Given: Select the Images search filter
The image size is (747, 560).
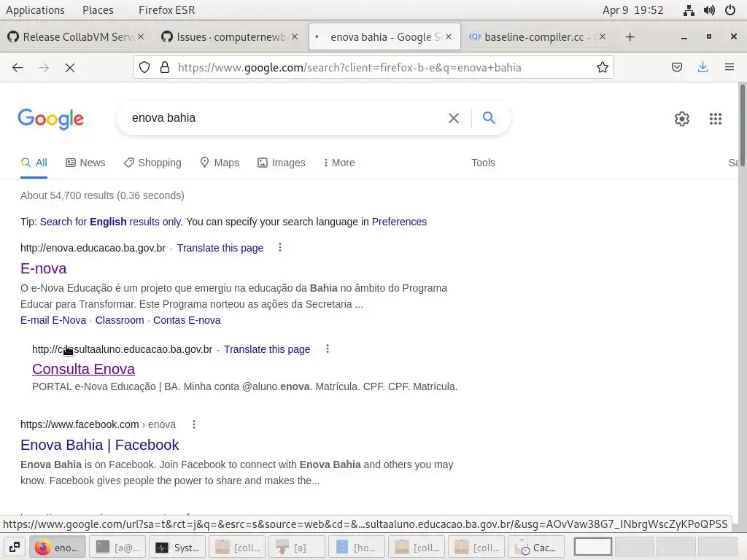Looking at the screenshot, I should pyautogui.click(x=282, y=163).
